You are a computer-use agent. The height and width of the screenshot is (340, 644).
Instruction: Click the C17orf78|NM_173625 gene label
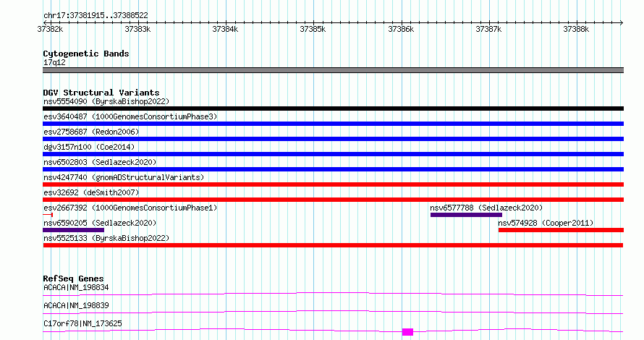(82, 323)
